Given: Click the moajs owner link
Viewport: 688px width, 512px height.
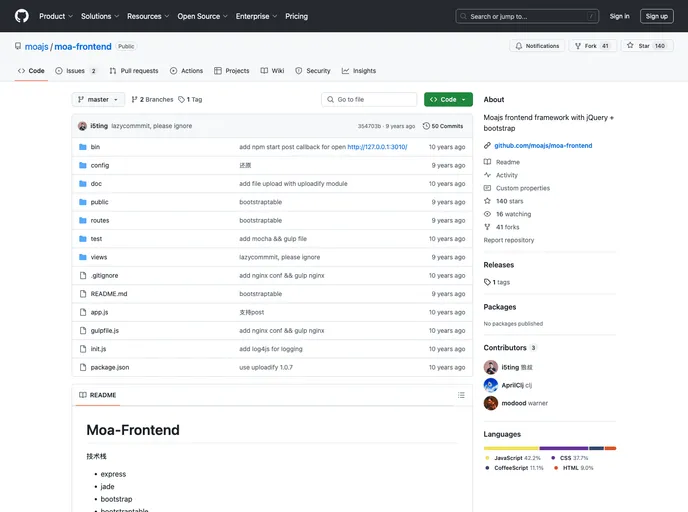Looking at the screenshot, I should click(x=36, y=47).
